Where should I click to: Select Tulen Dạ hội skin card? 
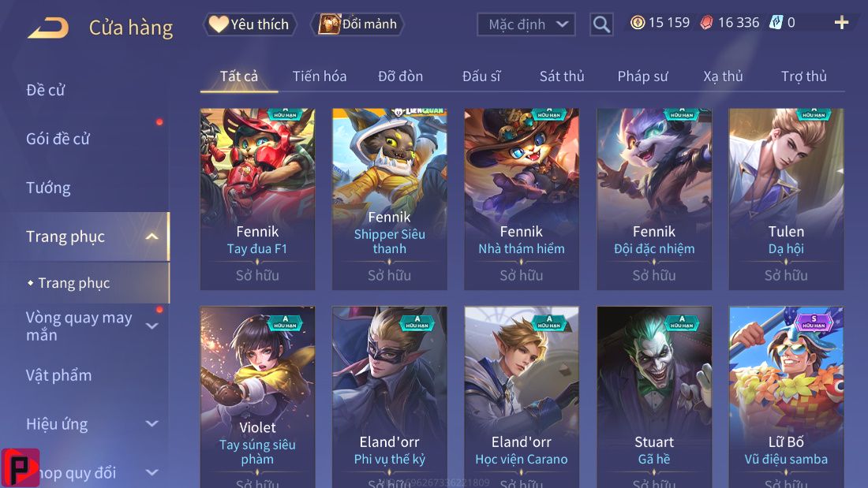pyautogui.click(x=786, y=199)
